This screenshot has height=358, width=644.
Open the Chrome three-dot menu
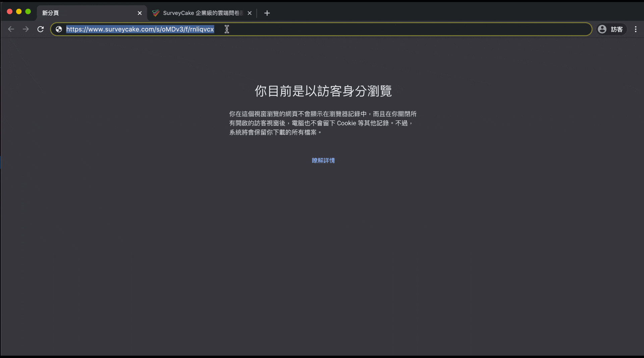(x=635, y=29)
